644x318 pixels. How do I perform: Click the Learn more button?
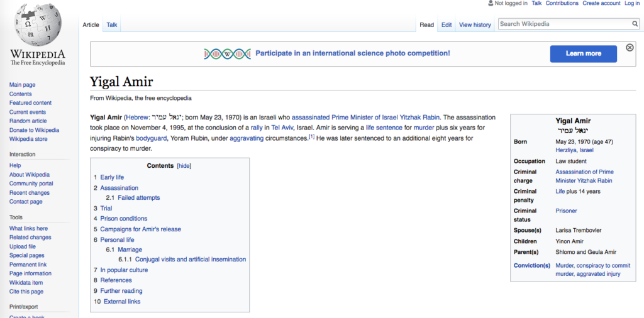click(x=583, y=54)
